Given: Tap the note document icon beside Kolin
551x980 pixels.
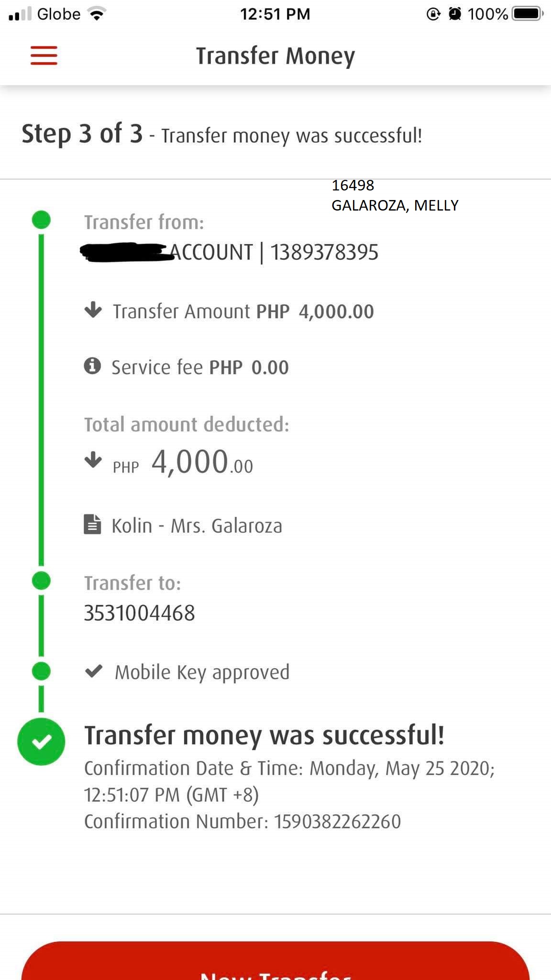Looking at the screenshot, I should click(x=92, y=524).
